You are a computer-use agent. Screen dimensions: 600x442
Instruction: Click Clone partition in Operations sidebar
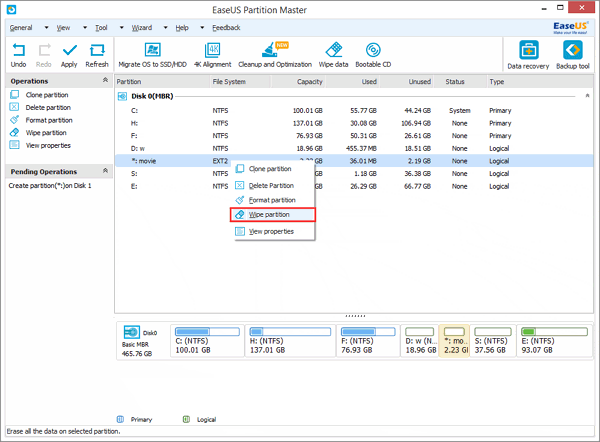[x=47, y=95]
